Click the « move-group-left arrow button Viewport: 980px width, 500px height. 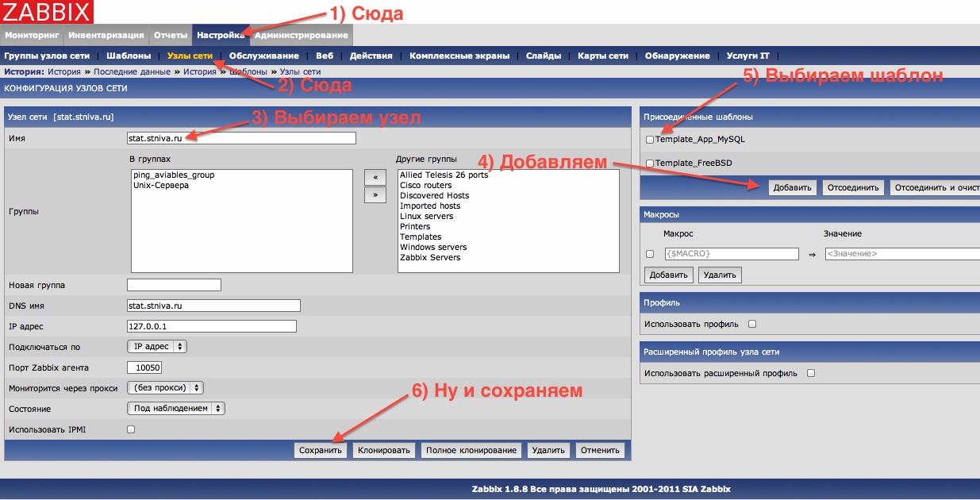click(x=375, y=177)
